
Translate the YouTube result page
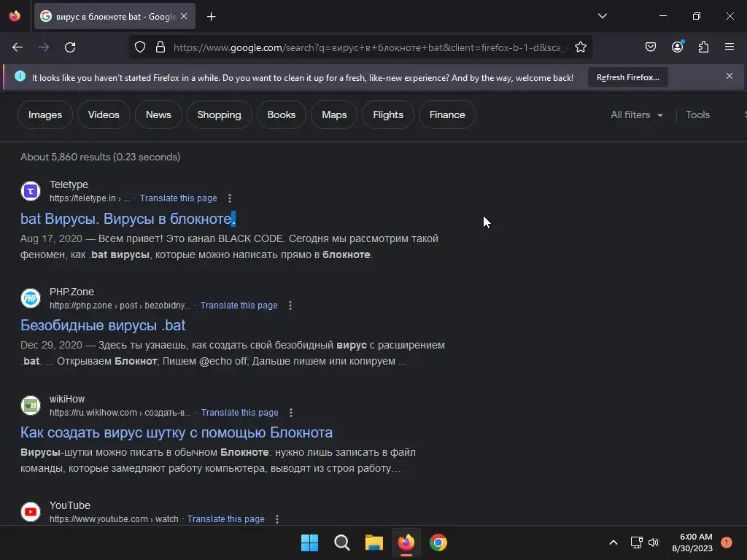coord(226,519)
